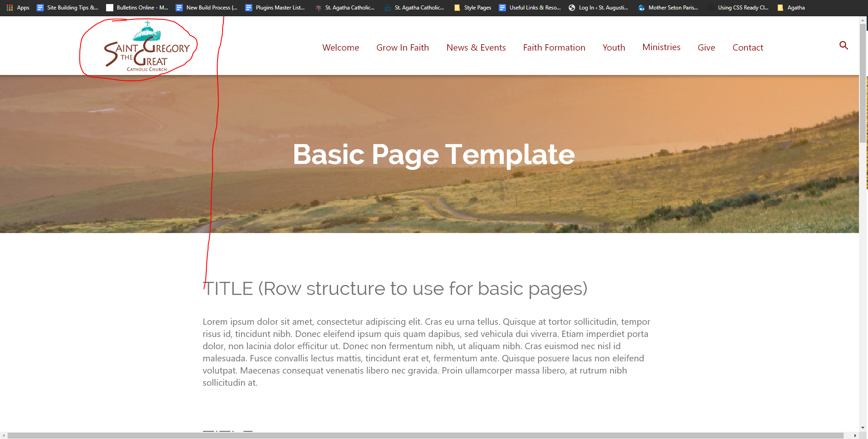Open the Site Building Tips bookmark
The image size is (868, 439).
pyautogui.click(x=67, y=8)
